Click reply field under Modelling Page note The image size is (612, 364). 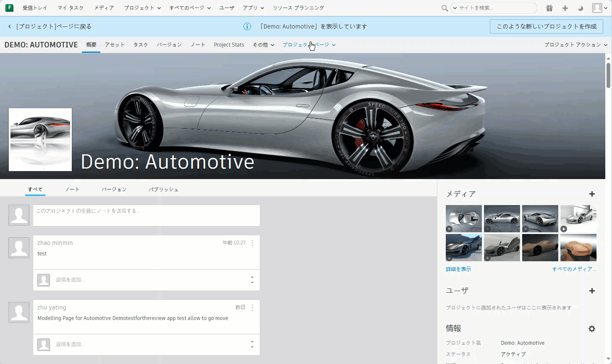[151, 344]
